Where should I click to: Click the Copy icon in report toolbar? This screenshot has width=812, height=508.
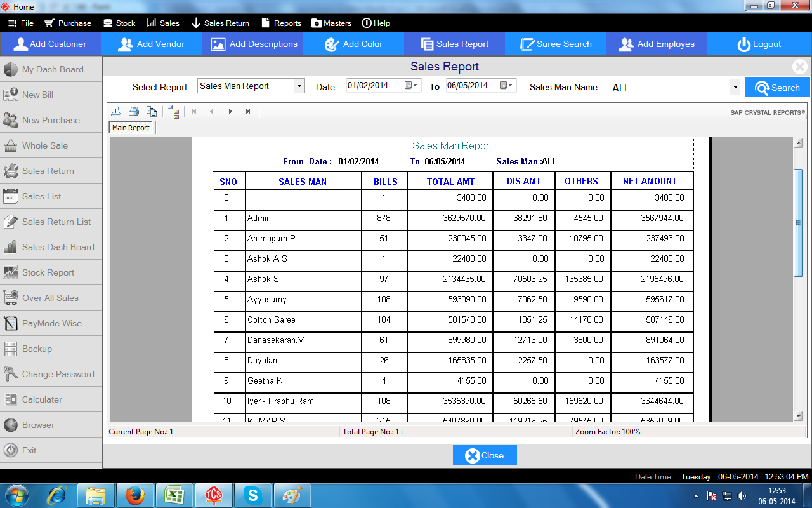152,112
